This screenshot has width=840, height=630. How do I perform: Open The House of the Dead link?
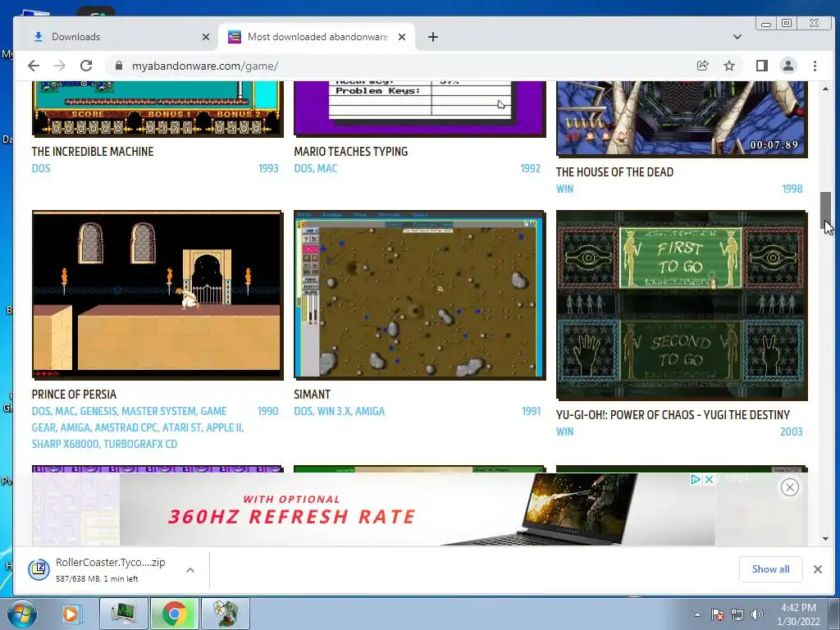pos(614,172)
